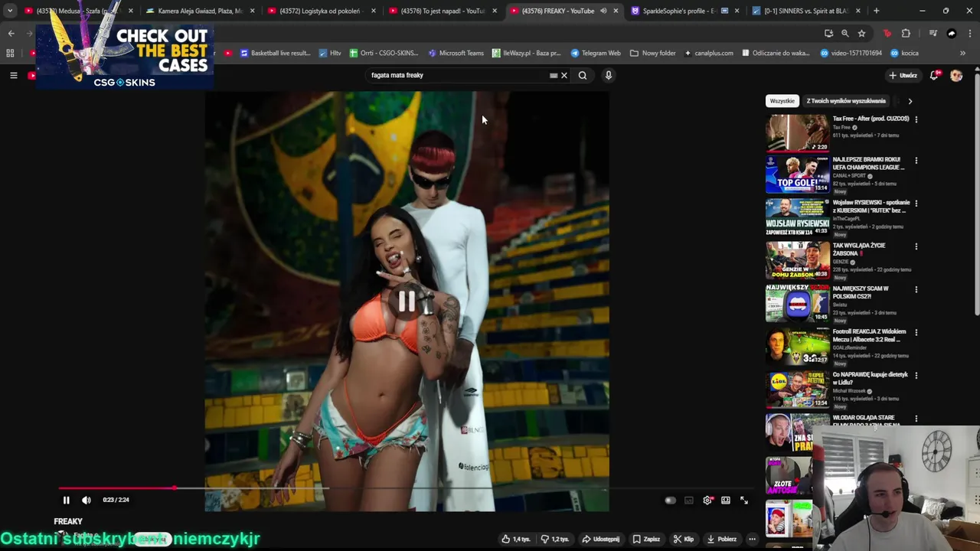
Task: Open options for Footroll REAKCJA video
Action: pos(916,332)
